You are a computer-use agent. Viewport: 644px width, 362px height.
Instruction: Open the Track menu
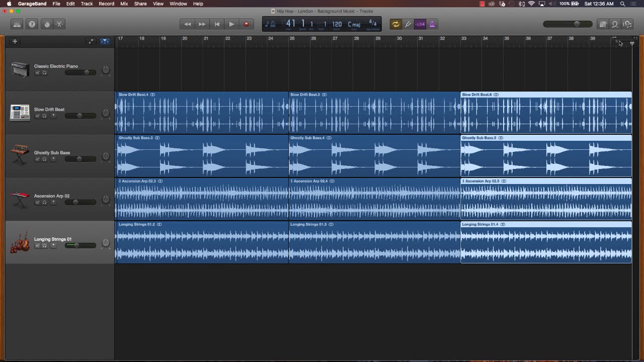tap(87, 4)
